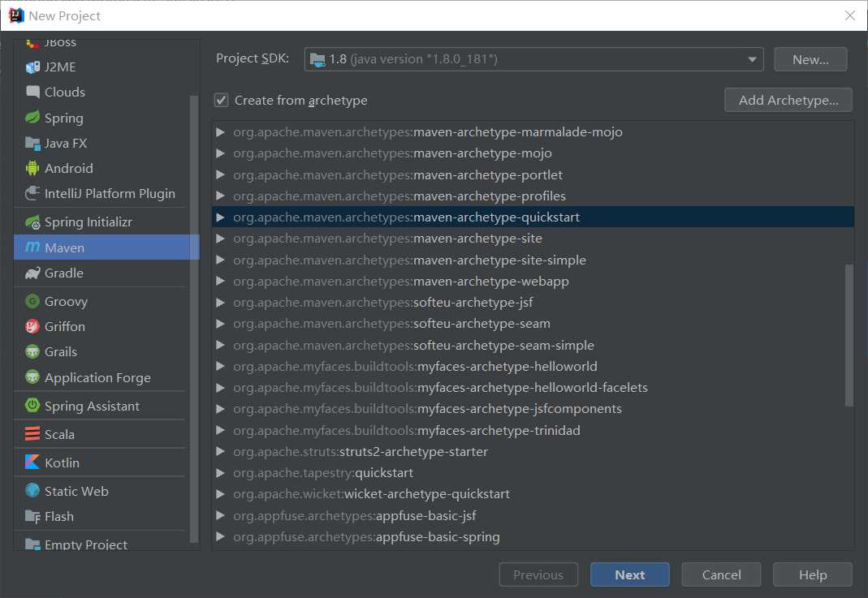
Task: Close the New Project dialog
Action: [850, 15]
